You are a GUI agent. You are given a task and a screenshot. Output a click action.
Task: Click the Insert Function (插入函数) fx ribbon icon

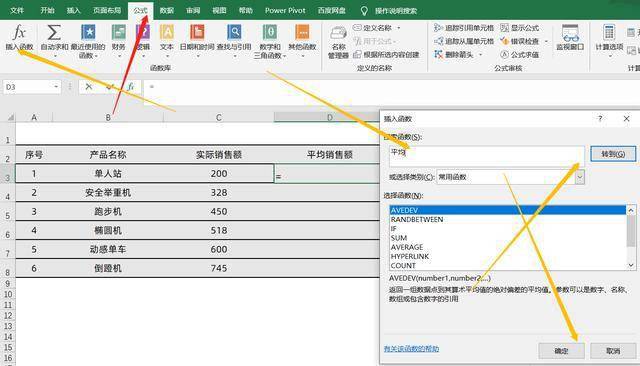click(19, 37)
